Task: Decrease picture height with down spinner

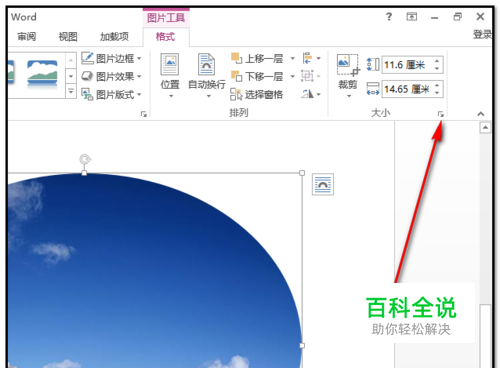Action: pos(437,68)
